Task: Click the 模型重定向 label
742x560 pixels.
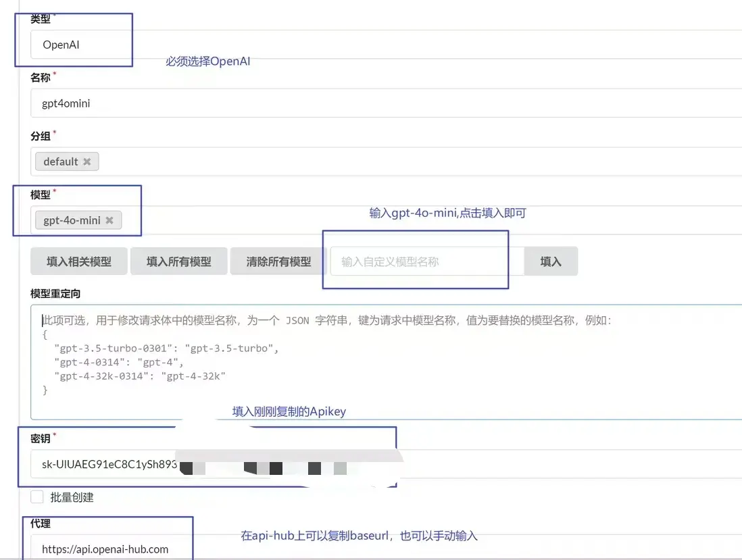Action: (55, 294)
